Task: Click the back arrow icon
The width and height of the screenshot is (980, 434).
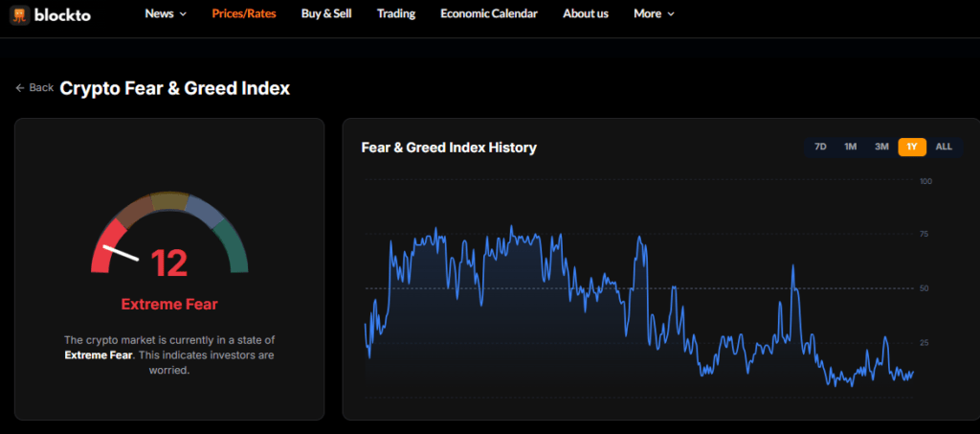Action: click(20, 88)
